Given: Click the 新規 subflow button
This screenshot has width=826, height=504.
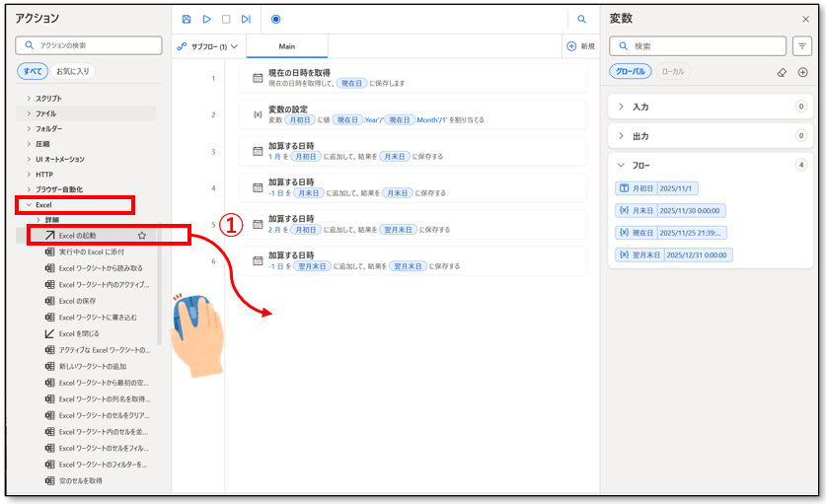Looking at the screenshot, I should pyautogui.click(x=580, y=46).
